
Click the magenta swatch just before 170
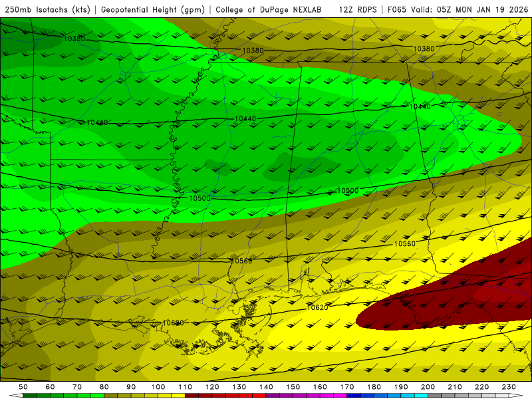pos(340,396)
